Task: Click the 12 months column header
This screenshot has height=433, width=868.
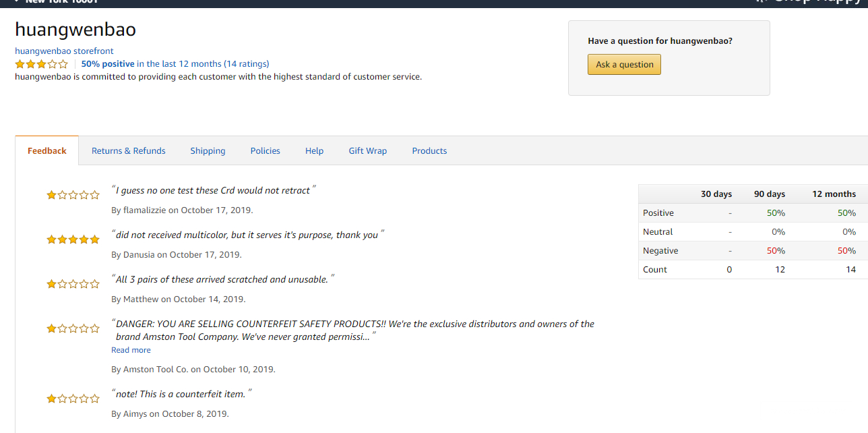Action: pyautogui.click(x=834, y=194)
